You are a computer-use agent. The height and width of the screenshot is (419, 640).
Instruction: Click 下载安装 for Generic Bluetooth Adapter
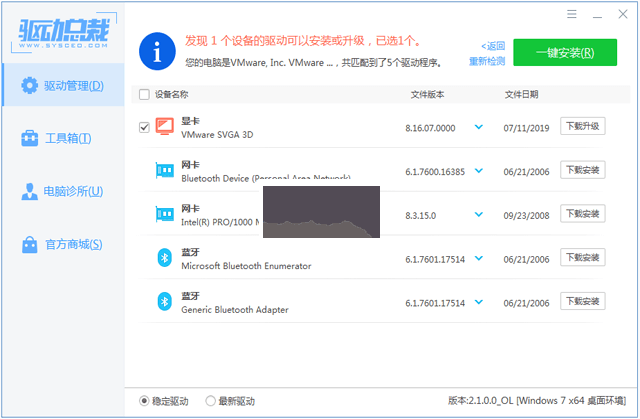(582, 301)
